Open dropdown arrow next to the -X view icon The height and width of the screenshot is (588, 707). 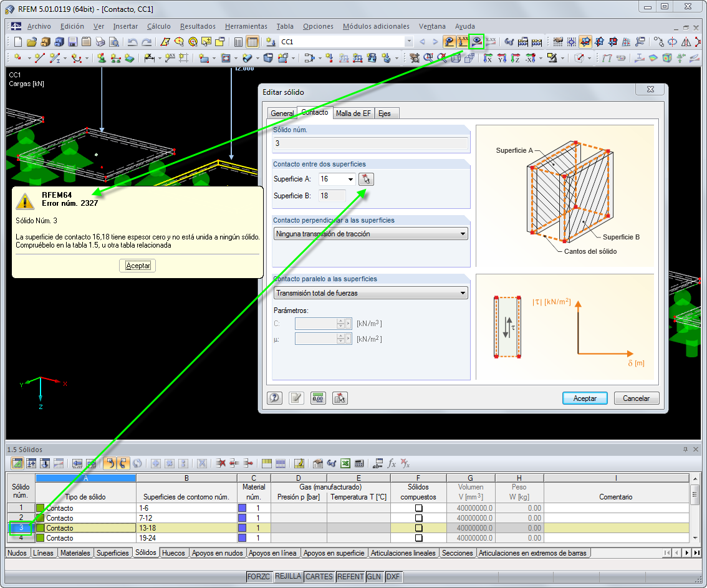coord(540,59)
